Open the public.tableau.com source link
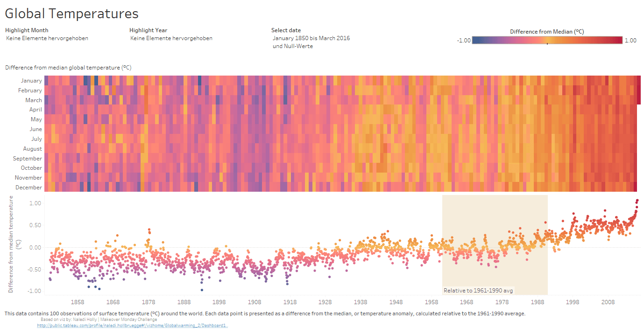Viewport: 644px width, 334px height. [132, 326]
